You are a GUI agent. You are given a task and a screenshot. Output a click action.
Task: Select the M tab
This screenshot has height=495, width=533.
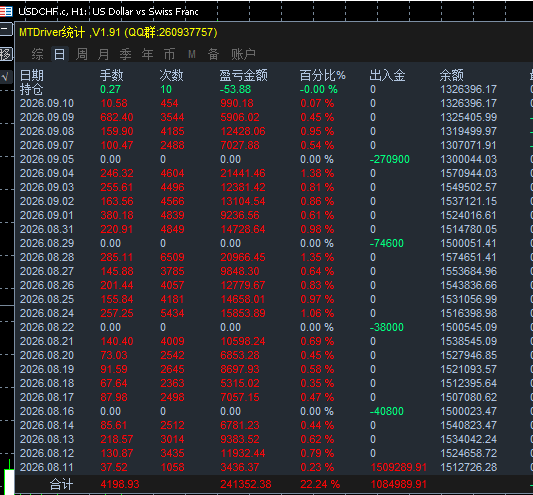[x=192, y=54]
